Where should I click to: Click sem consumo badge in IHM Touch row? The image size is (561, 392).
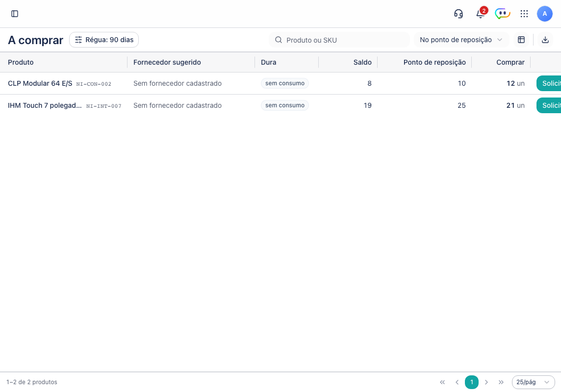point(285,105)
